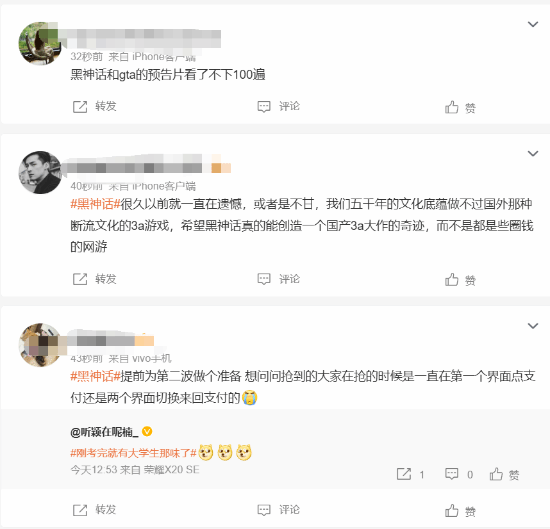Open the embedded post's comment icon showing 0

pyautogui.click(x=459, y=474)
